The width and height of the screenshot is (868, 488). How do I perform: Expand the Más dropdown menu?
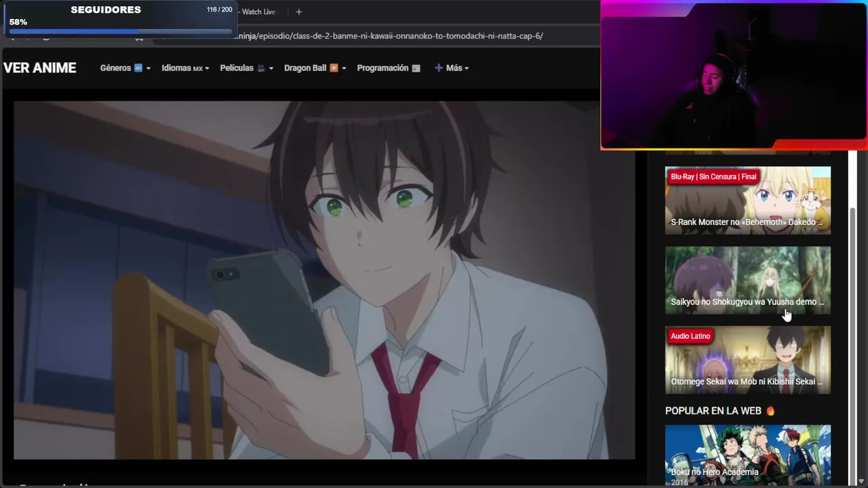point(452,68)
